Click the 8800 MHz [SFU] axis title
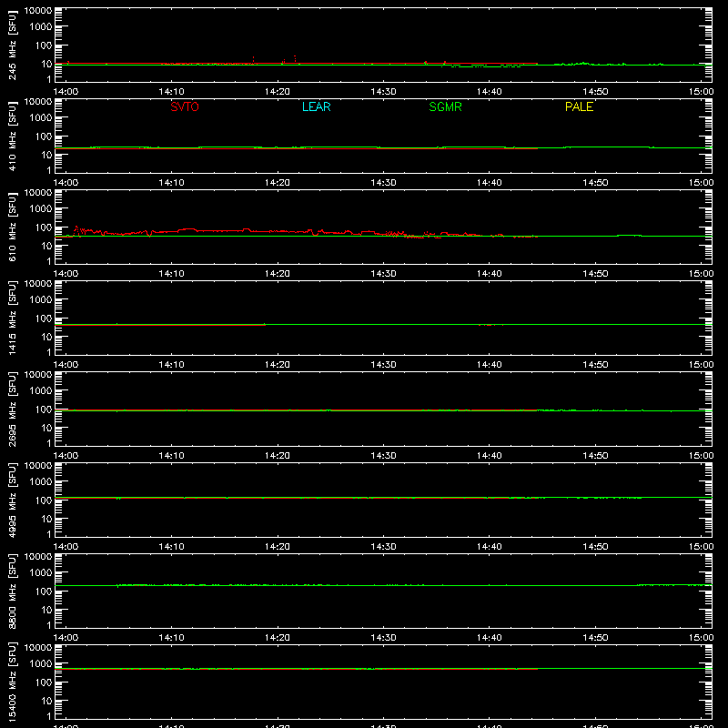The height and width of the screenshot is (728, 728). [x=12, y=591]
